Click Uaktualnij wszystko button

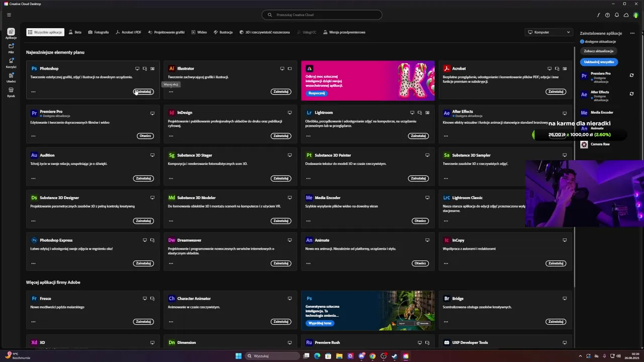pyautogui.click(x=599, y=62)
